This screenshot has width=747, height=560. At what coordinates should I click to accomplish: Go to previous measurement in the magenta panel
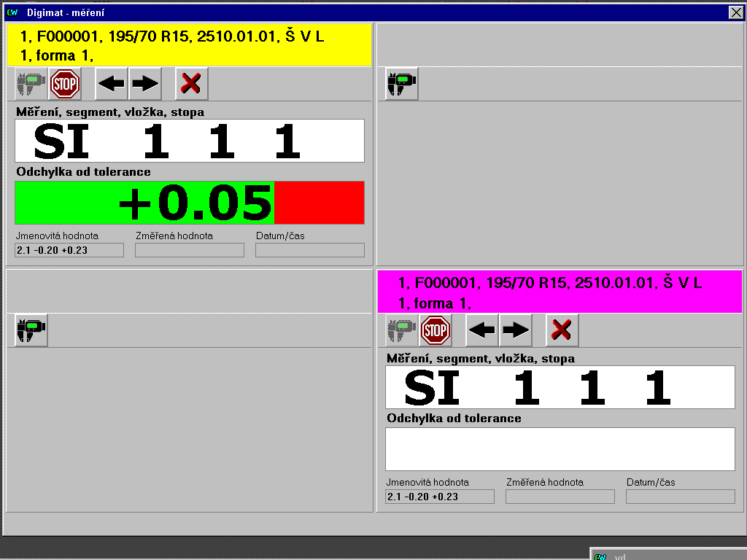coord(482,330)
